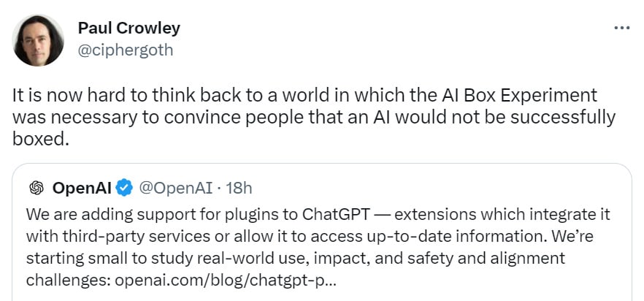Screen dimensions: 644x301
Task: Open the three-dot more options menu
Action: 621,28
